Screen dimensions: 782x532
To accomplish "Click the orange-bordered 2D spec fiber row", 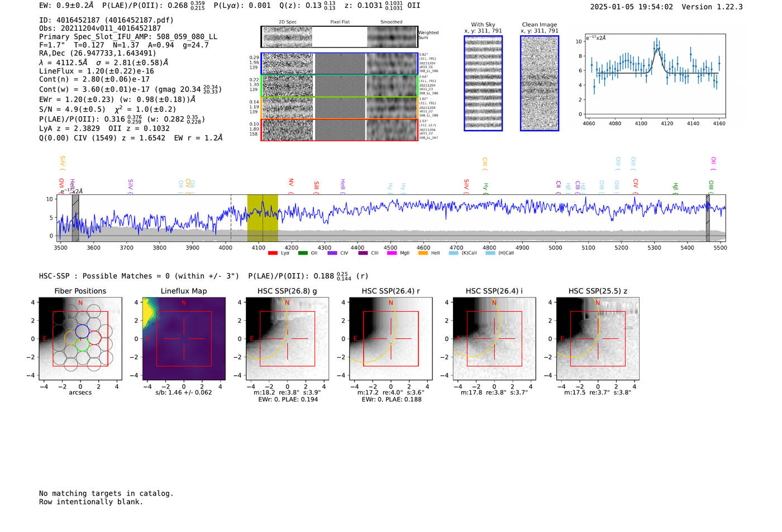I will 339,108.
